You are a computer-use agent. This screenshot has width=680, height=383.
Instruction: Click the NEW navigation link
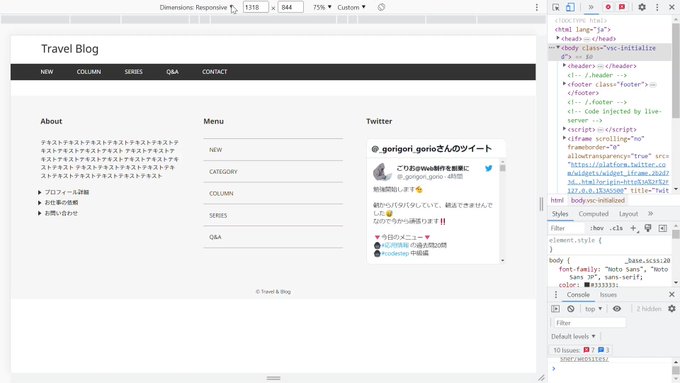point(47,72)
